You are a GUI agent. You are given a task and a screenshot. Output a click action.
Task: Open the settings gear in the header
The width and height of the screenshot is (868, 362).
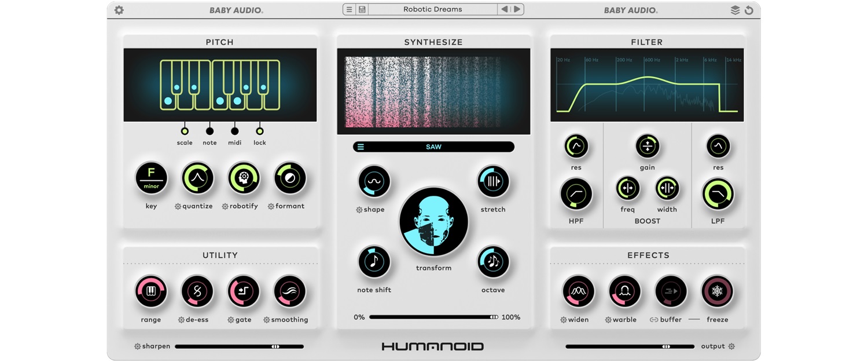(119, 10)
